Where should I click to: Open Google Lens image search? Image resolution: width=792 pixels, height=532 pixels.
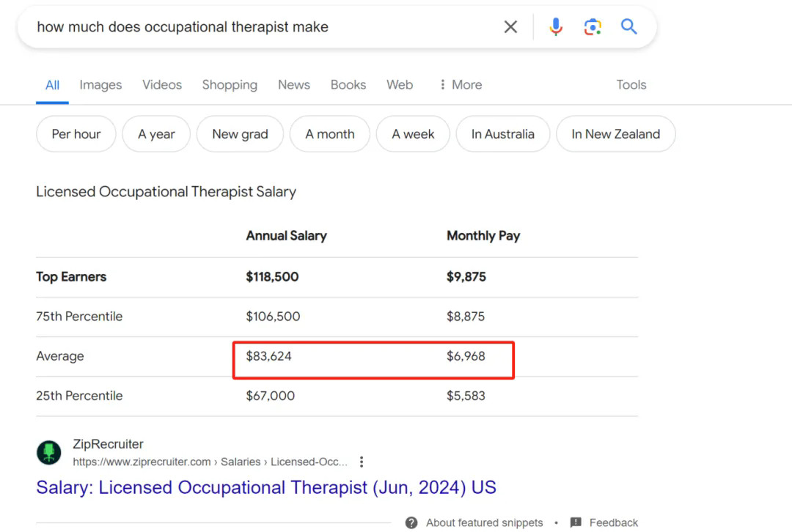pyautogui.click(x=593, y=27)
